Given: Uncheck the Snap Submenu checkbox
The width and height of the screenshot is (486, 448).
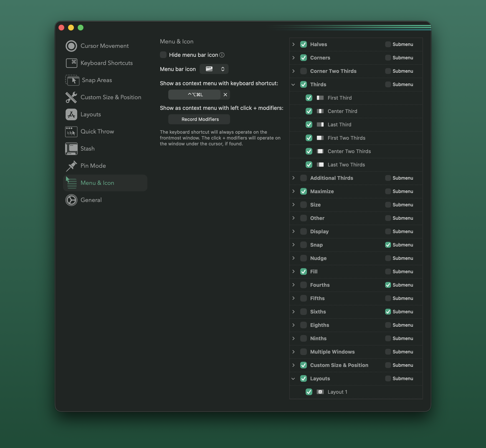Looking at the screenshot, I should click(388, 245).
